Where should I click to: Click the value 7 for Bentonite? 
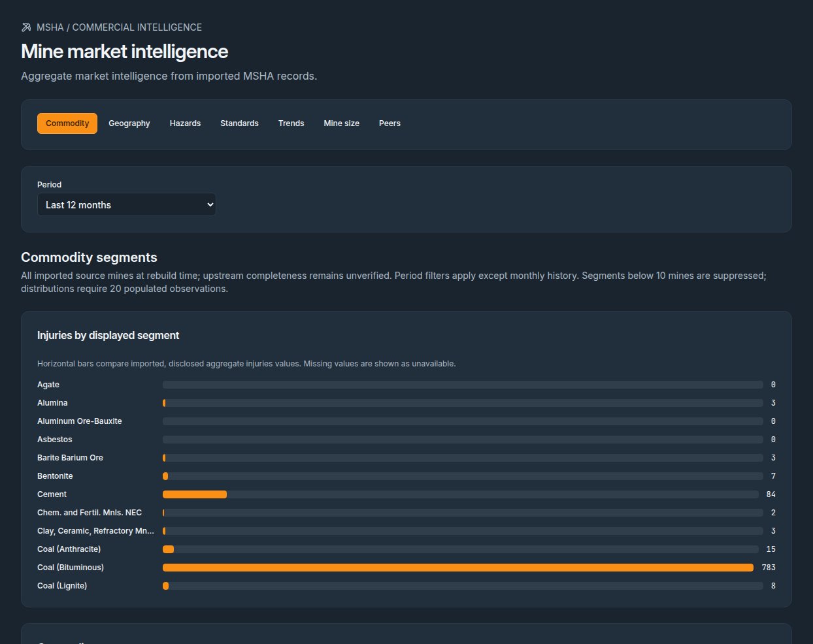click(x=773, y=476)
